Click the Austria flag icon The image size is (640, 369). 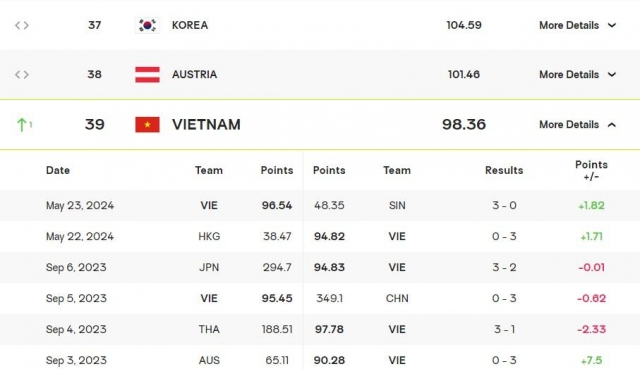pyautogui.click(x=147, y=75)
